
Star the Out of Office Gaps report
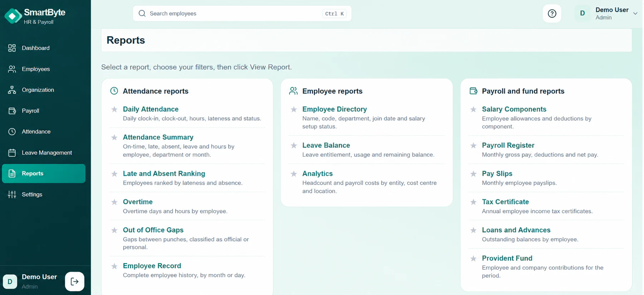click(114, 230)
